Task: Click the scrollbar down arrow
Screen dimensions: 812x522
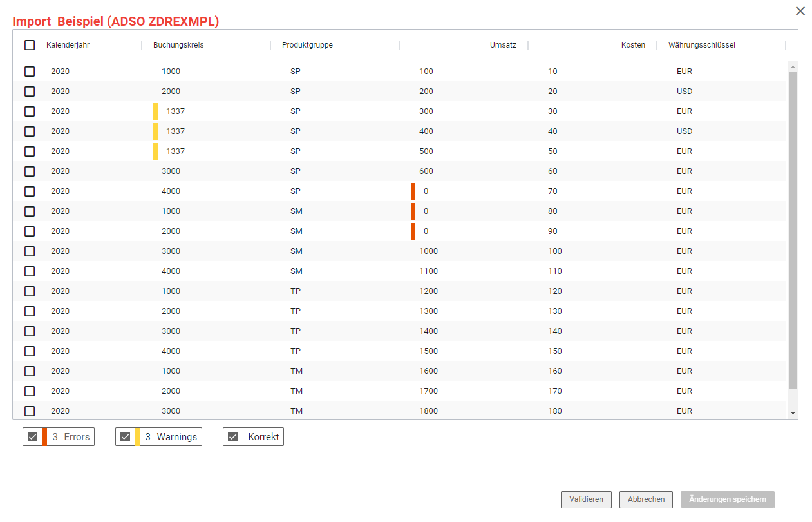Action: pyautogui.click(x=793, y=412)
